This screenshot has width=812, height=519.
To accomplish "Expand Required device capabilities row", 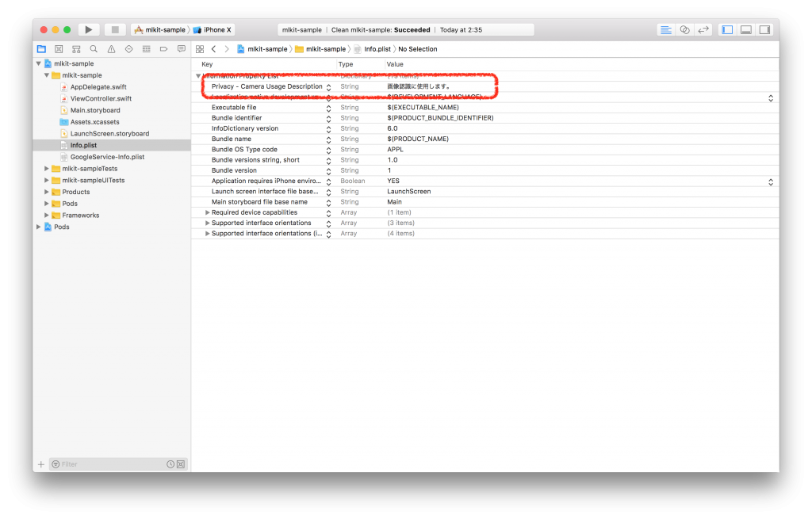I will (207, 212).
